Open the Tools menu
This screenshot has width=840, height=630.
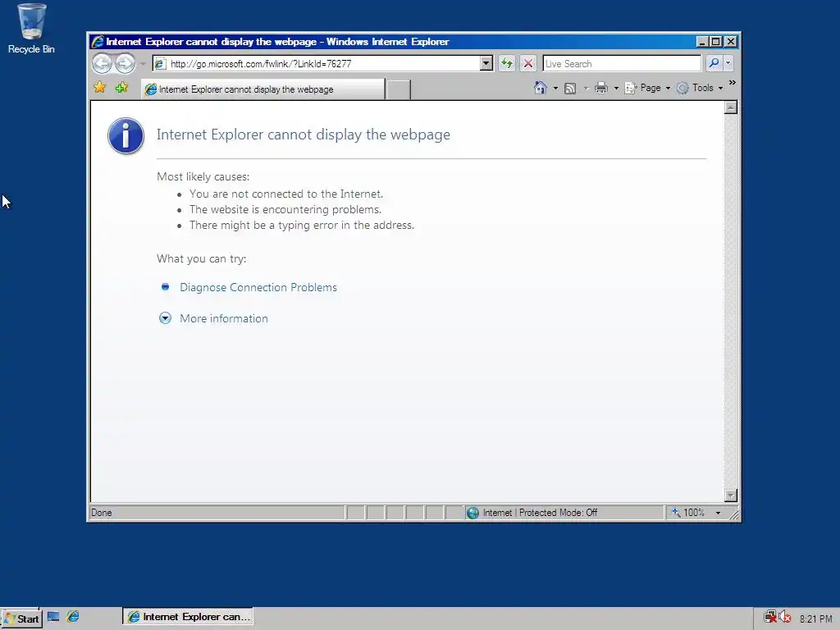point(700,88)
